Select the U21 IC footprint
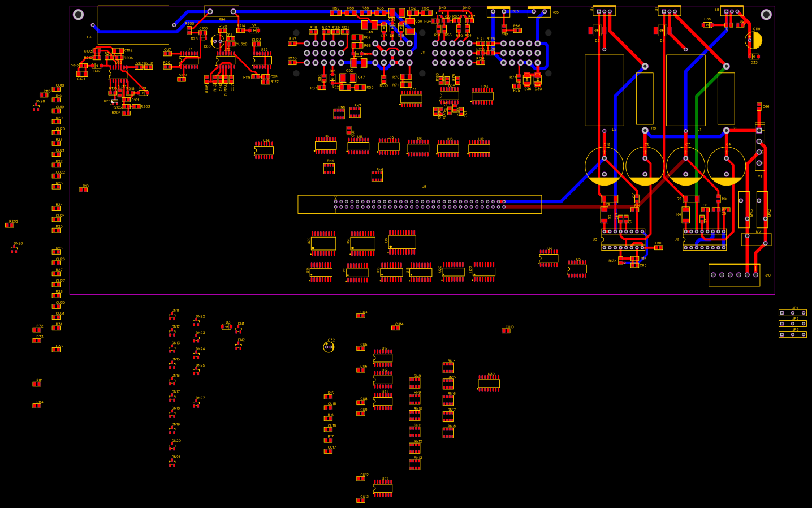This screenshot has width=812, height=508. [383, 401]
